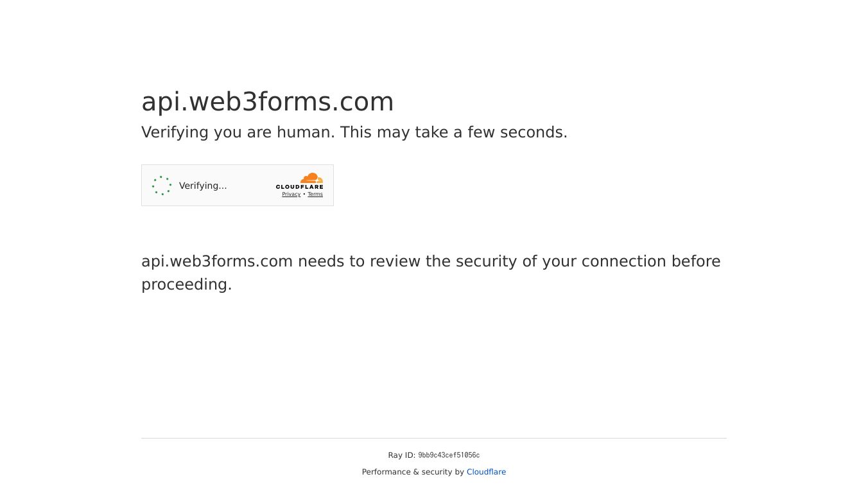Viewport: 868px width, 488px height.
Task: Click the "Ray ID:" label
Action: (401, 455)
